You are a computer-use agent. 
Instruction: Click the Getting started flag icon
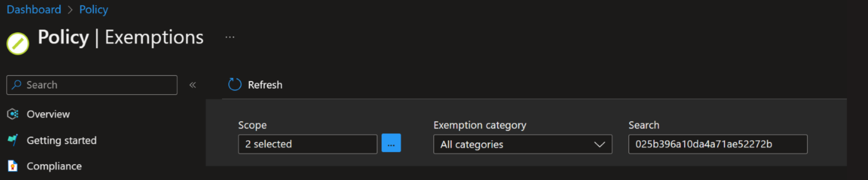pyautogui.click(x=13, y=140)
